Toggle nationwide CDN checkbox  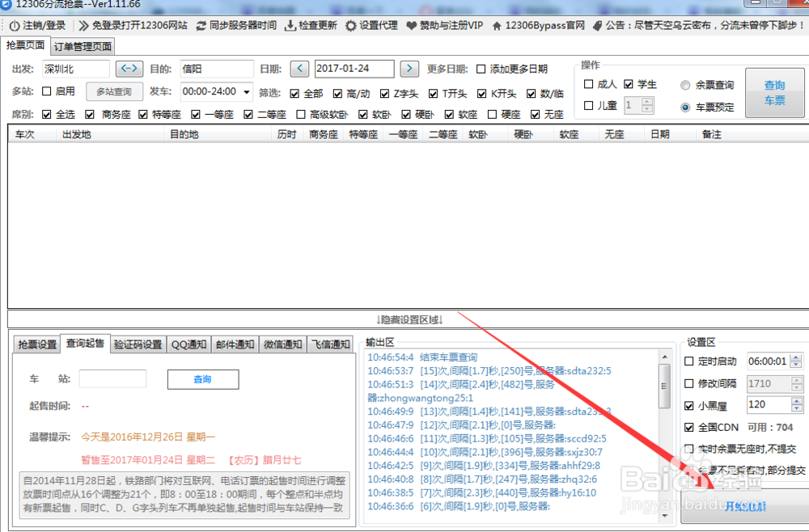688,428
